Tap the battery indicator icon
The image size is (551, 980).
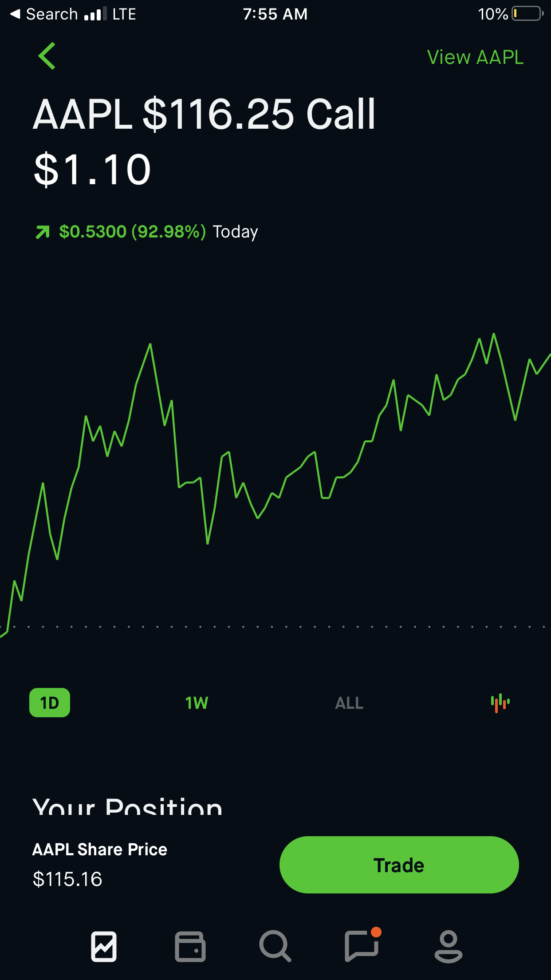pos(527,14)
